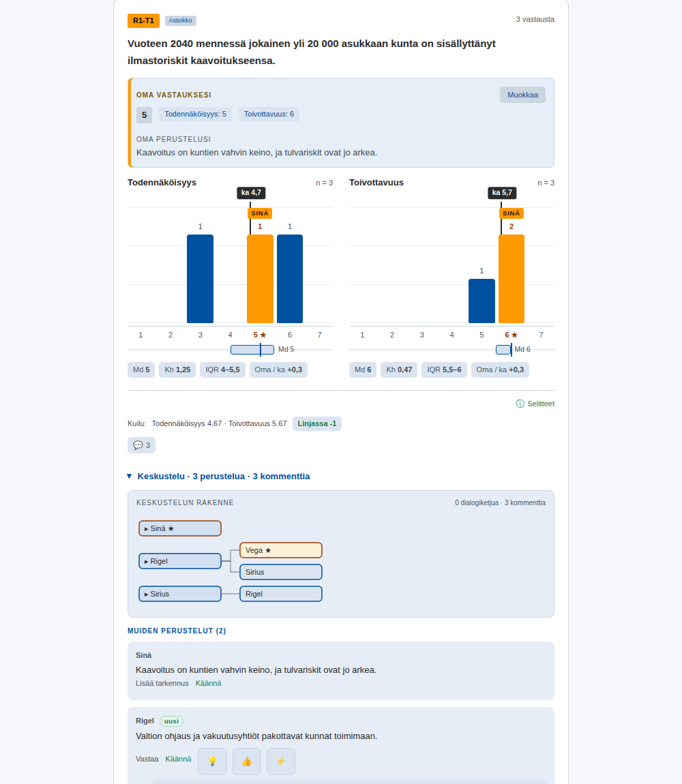Click Käännä under Rigel's argument

(x=178, y=759)
